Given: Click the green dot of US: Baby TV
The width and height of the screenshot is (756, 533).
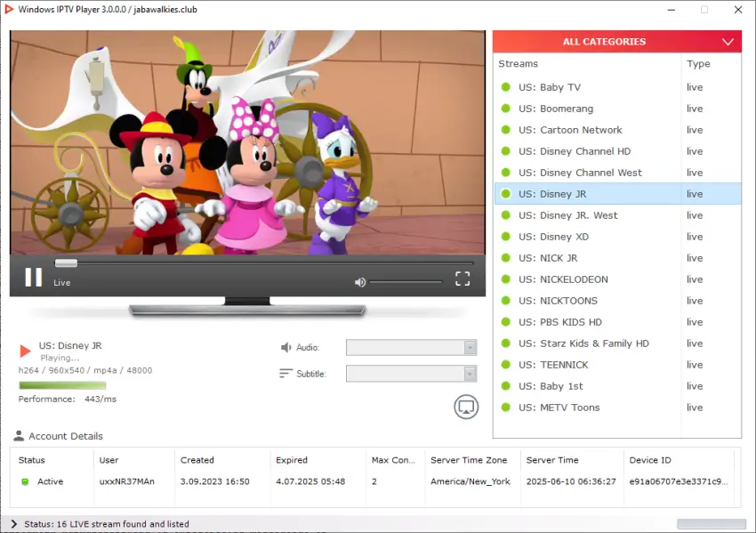Looking at the screenshot, I should (x=506, y=87).
